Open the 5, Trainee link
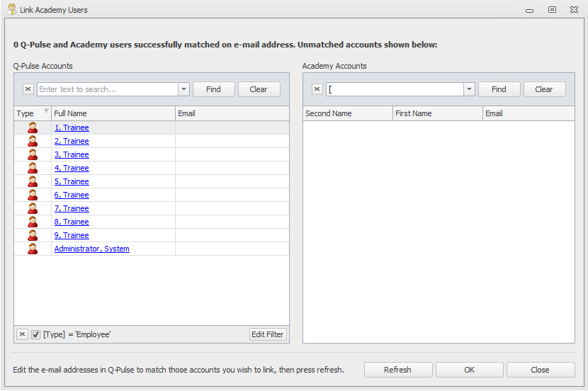Screen dimensions: 588x391 72,181
